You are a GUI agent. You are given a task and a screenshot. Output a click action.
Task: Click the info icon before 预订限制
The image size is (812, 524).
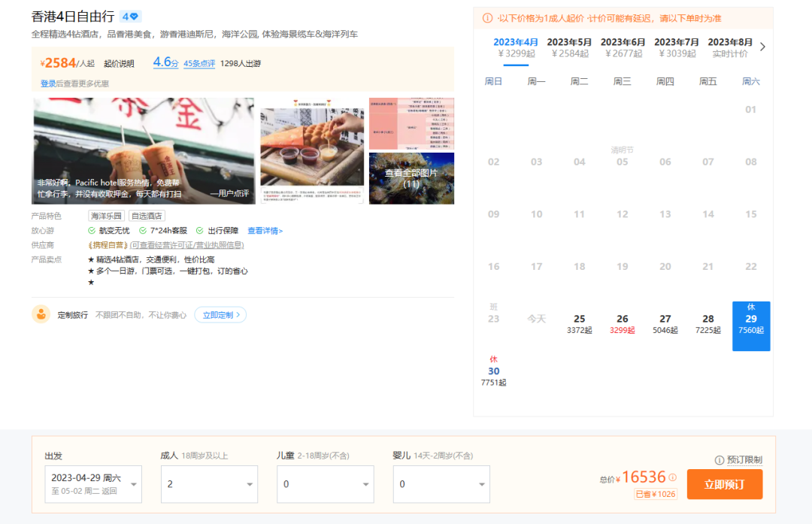click(720, 460)
